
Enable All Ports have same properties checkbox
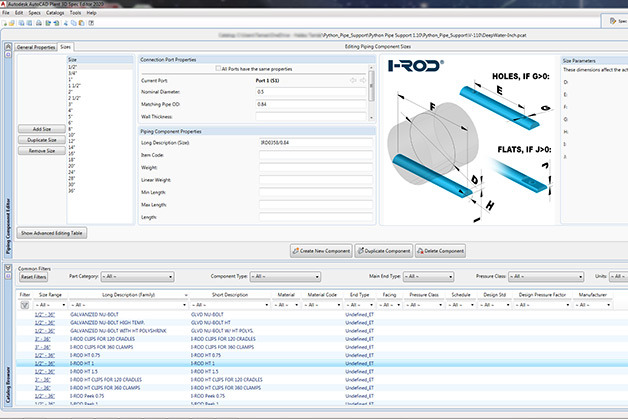point(220,69)
